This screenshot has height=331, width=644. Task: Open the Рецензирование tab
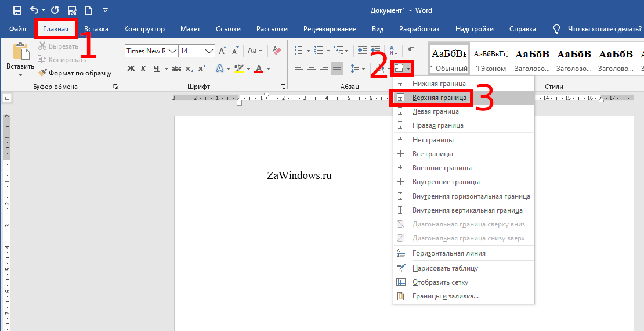point(330,29)
